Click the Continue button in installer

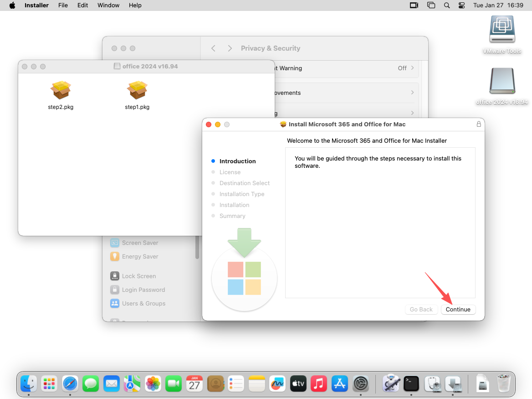(x=458, y=309)
